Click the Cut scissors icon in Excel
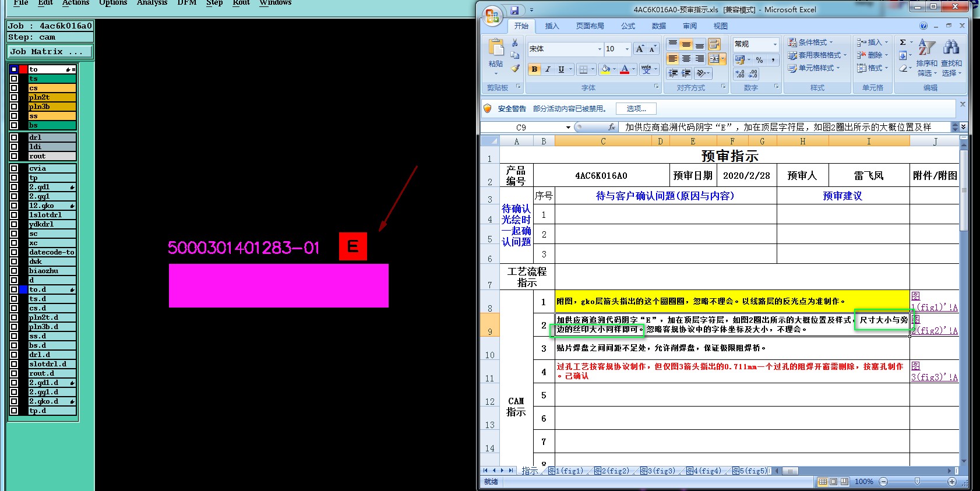This screenshot has height=491, width=980. click(515, 43)
